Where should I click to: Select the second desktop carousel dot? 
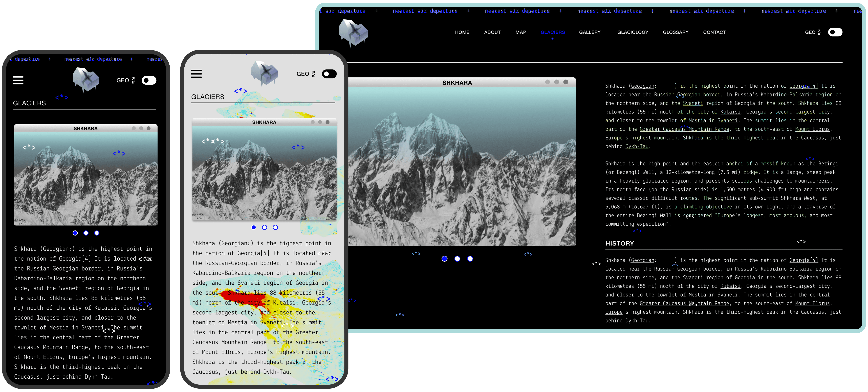click(x=457, y=259)
